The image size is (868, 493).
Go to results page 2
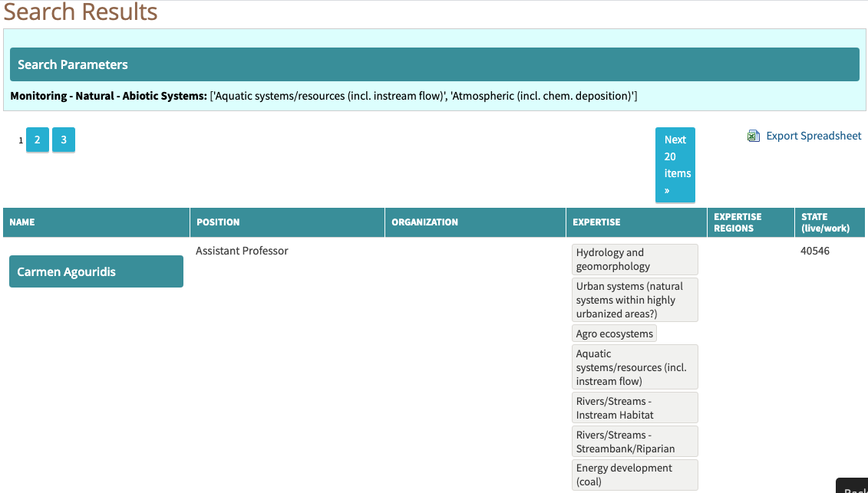coord(37,140)
